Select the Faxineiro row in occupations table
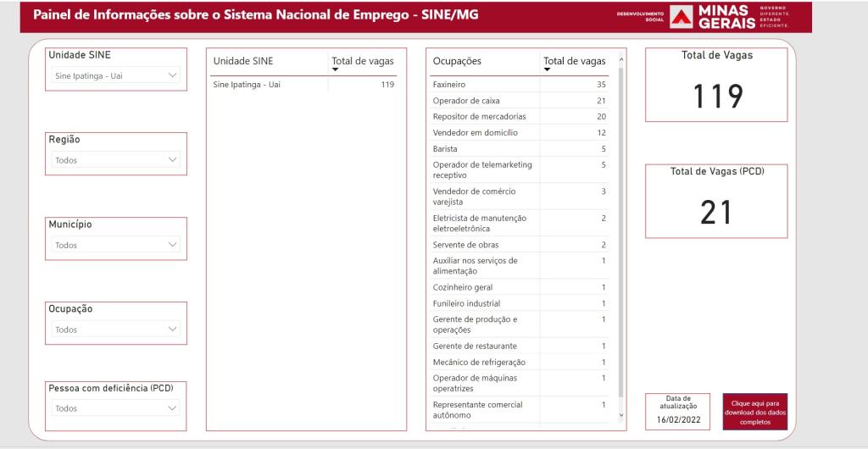 (x=519, y=85)
